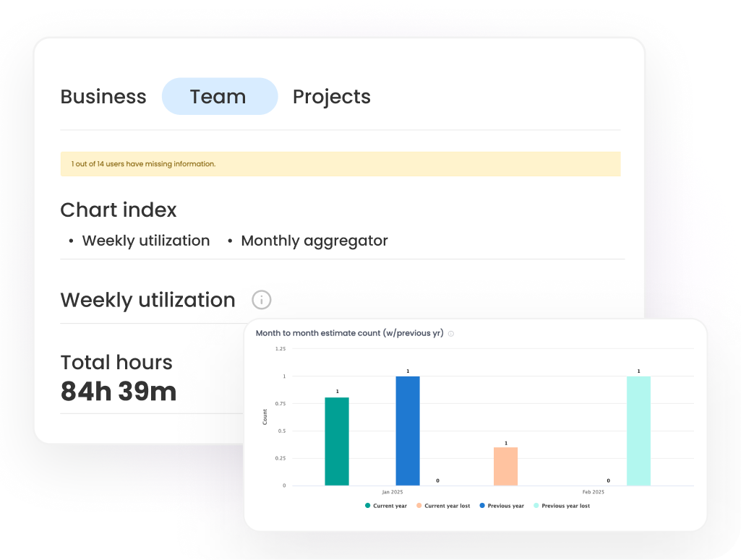Go to Monthly aggregator chart link
This screenshot has width=741, height=560.
[x=314, y=241]
